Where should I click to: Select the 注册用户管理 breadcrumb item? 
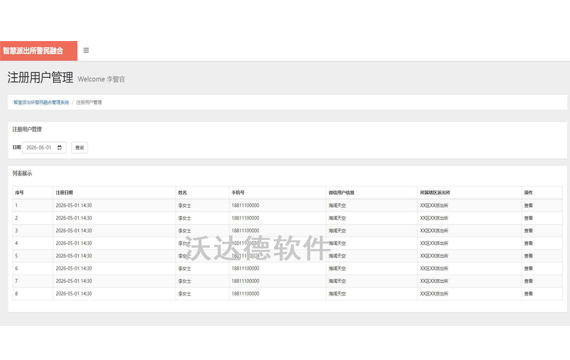[89, 102]
